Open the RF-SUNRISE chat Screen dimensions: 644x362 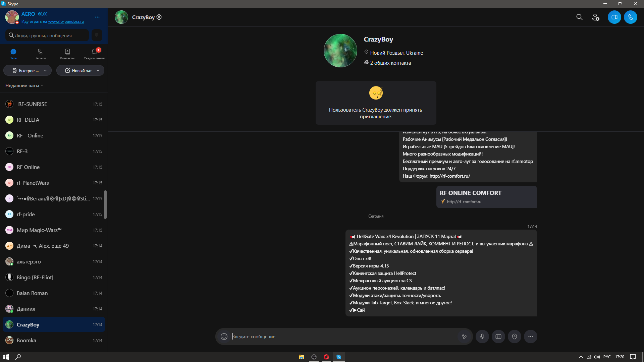[54, 104]
